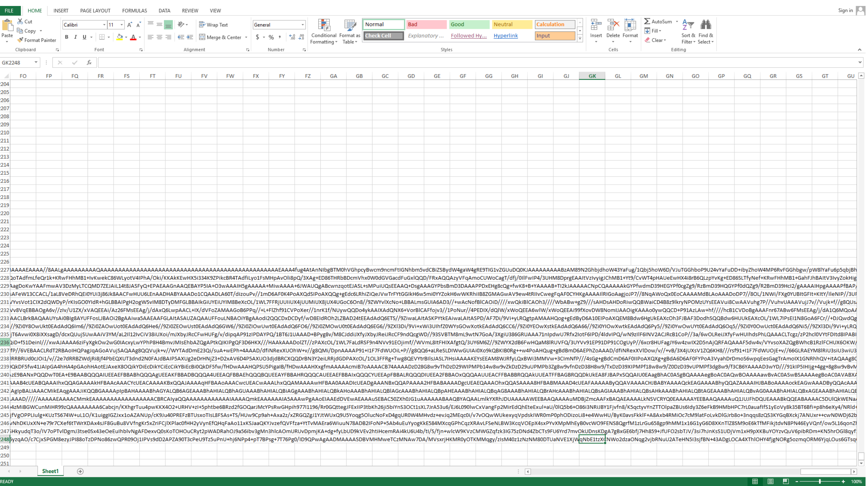Switch to the PAGE LAYOUT tab

tap(95, 11)
